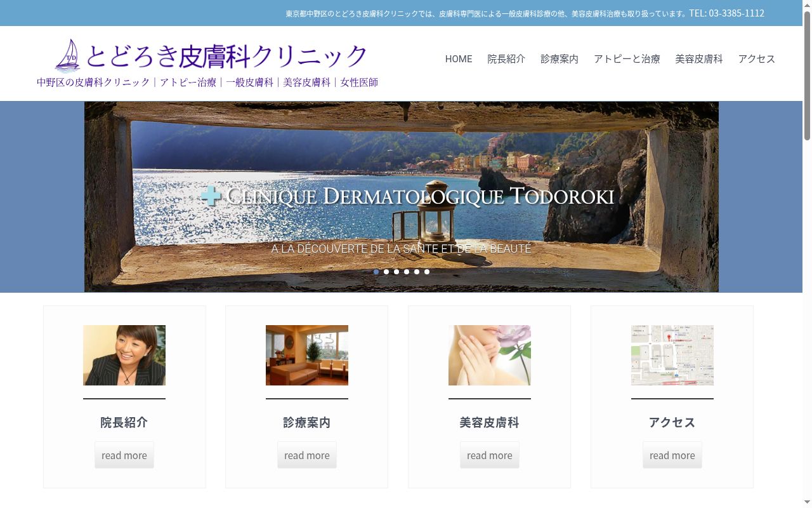812x508 pixels.
Task: Open the 院長紹介 card heading
Action: (124, 422)
